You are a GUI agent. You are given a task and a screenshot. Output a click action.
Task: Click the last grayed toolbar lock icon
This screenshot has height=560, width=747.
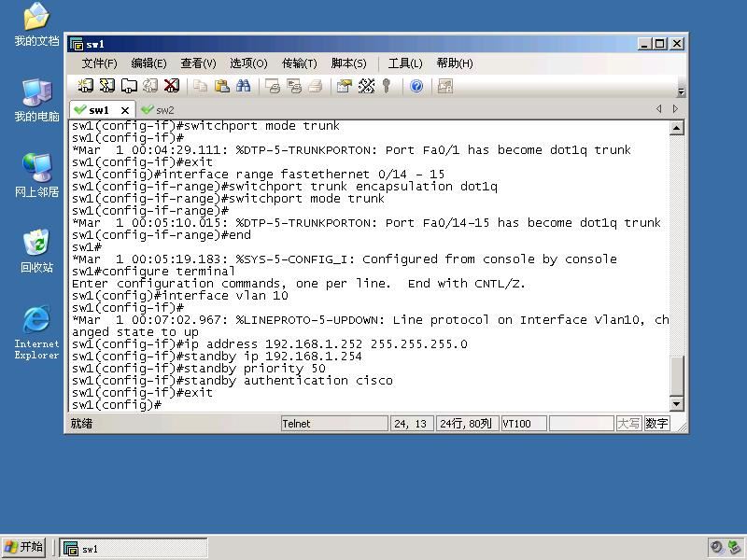[x=445, y=86]
